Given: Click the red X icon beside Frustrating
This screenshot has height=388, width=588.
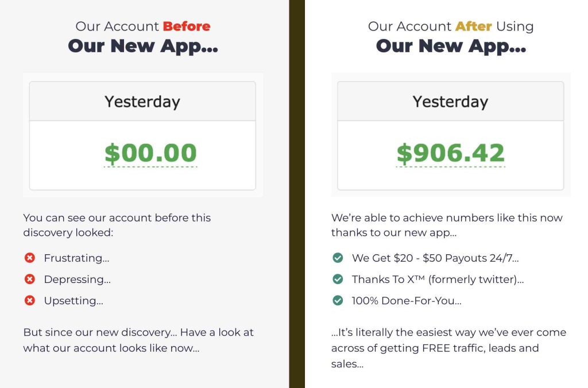Looking at the screenshot, I should click(30, 258).
